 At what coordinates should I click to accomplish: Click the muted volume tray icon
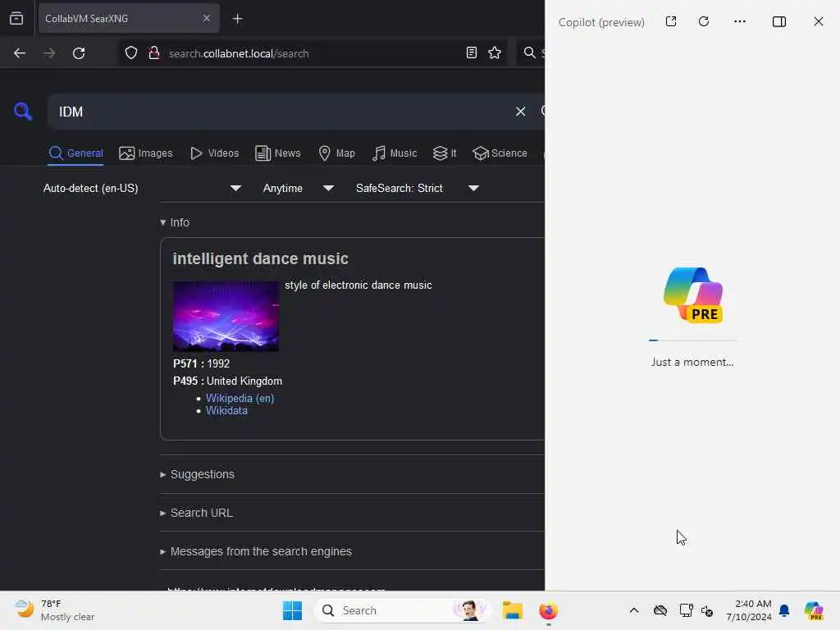[706, 610]
